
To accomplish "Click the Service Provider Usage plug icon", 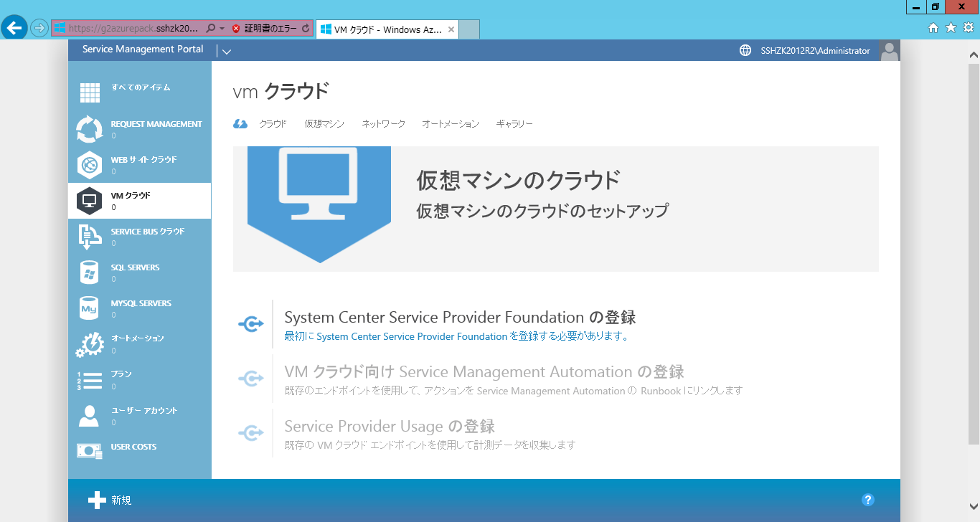I will [x=251, y=433].
